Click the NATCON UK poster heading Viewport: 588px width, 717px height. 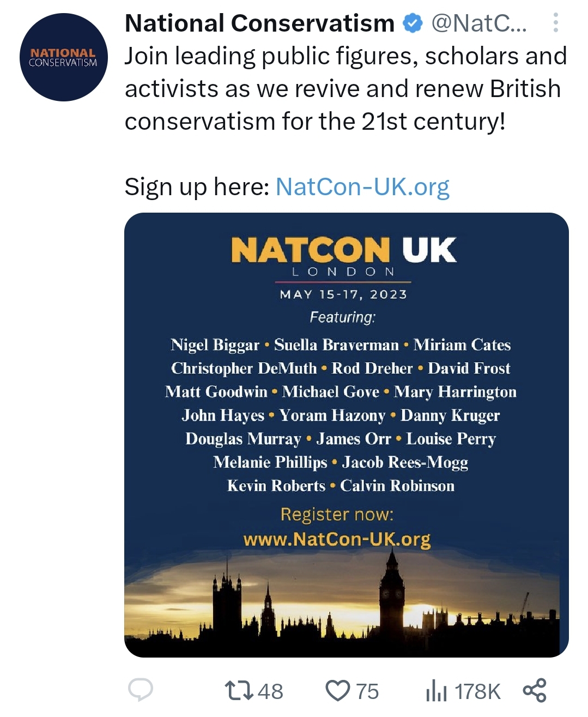[x=343, y=250]
